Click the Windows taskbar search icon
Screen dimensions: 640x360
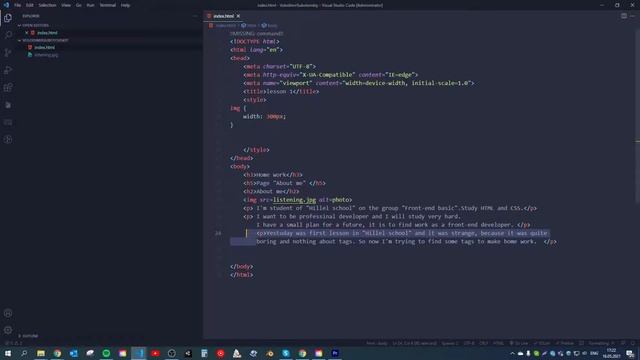pos(24,353)
